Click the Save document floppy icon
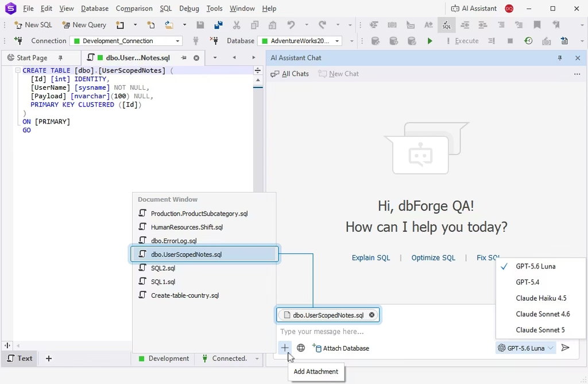588x384 pixels. [200, 25]
